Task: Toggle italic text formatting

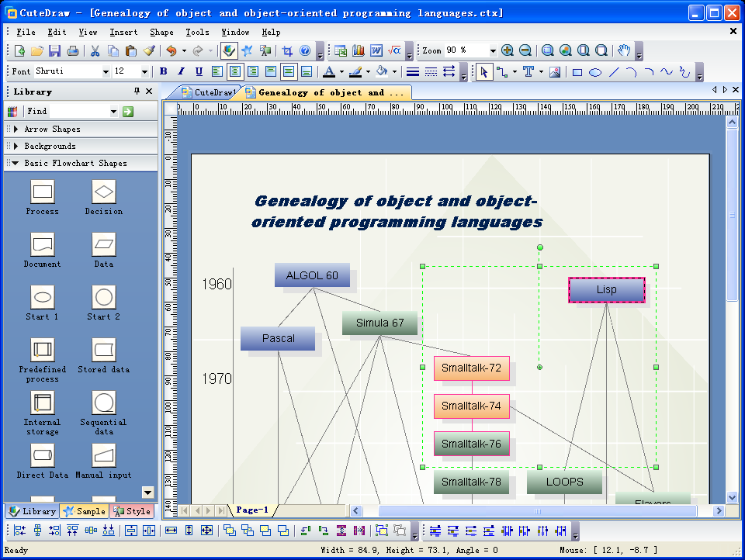Action: pyautogui.click(x=181, y=71)
